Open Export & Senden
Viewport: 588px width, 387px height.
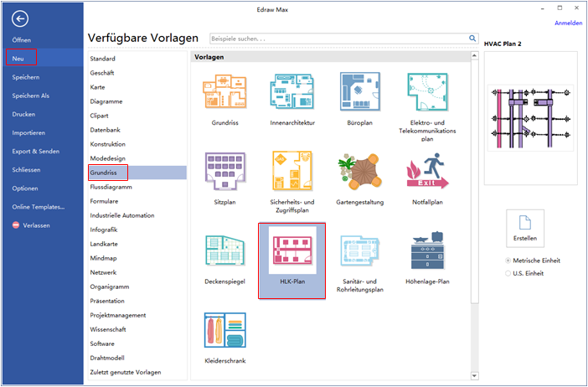tap(36, 151)
